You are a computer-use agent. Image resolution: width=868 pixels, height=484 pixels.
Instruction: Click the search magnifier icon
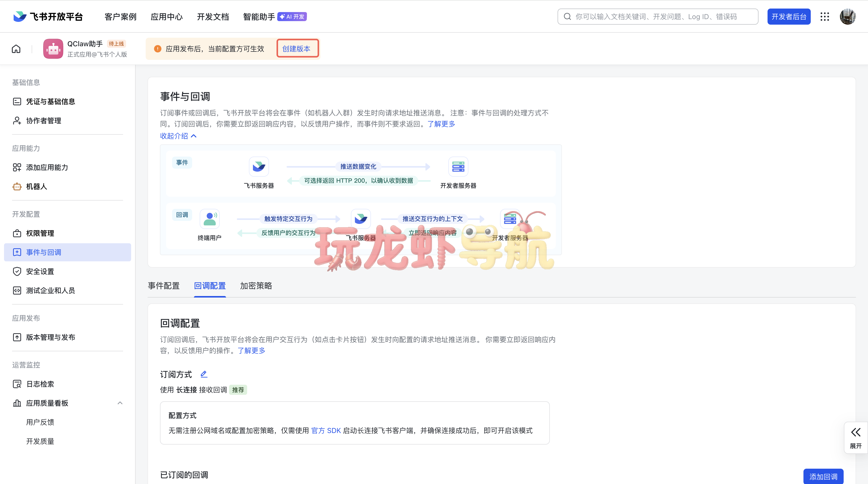coord(567,17)
